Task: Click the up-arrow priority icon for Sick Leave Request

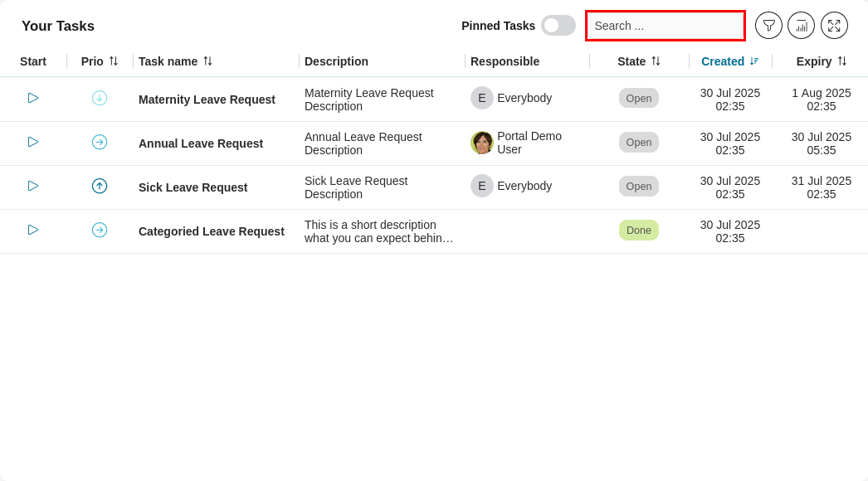Action: pos(100,186)
